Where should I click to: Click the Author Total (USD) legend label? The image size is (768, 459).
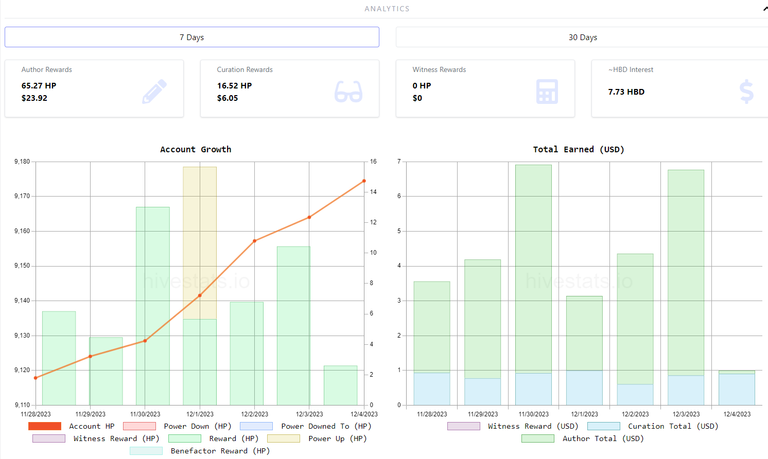[603, 438]
